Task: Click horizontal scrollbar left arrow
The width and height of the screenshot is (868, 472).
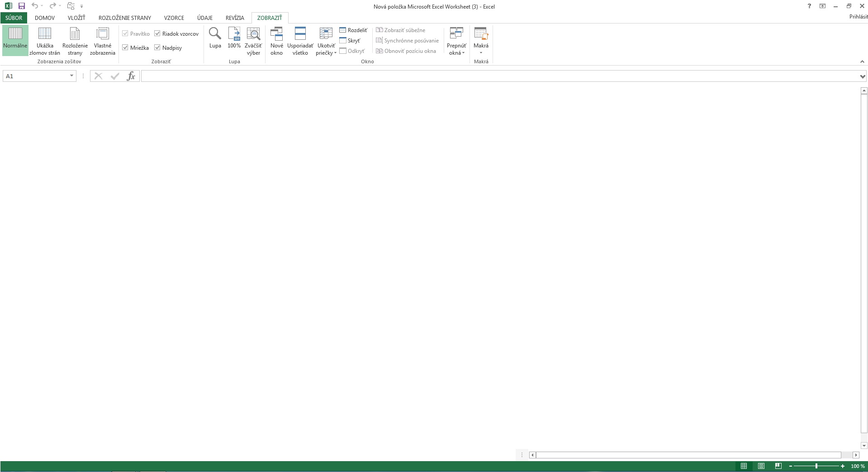Action: pos(533,455)
